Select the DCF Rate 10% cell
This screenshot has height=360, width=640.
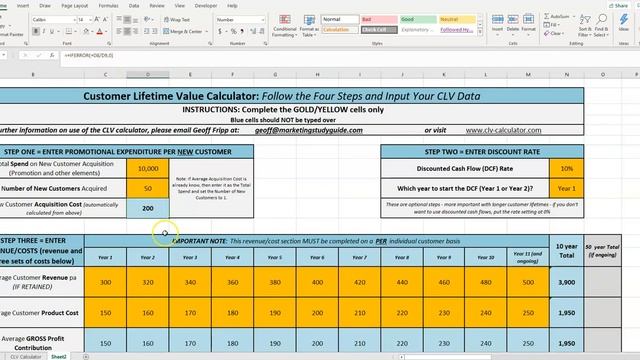coord(567,169)
